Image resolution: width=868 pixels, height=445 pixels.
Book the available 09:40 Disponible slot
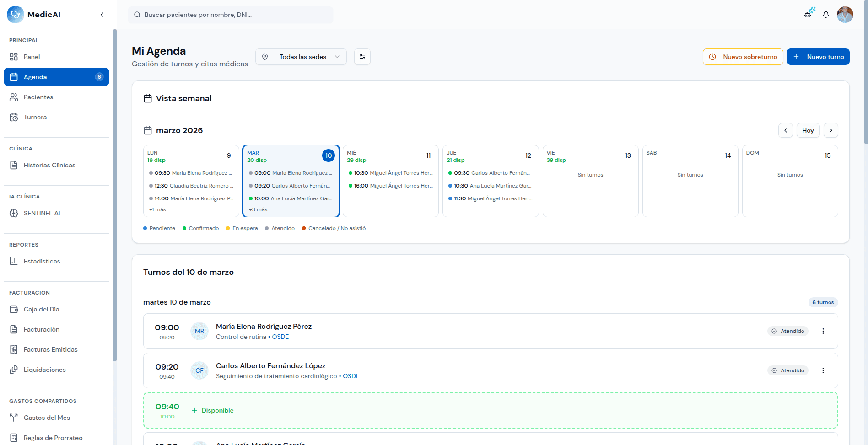(x=213, y=410)
